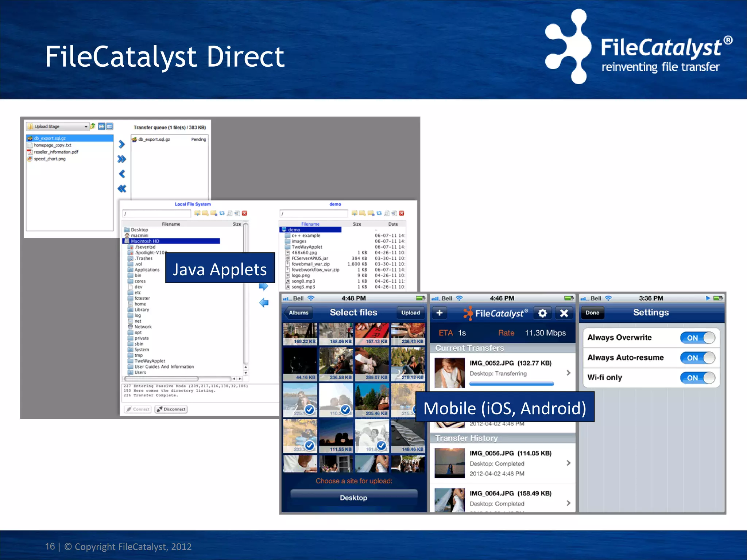Tap the plus add-transfer icon
Image resolution: width=747 pixels, height=560 pixels.
pyautogui.click(x=440, y=313)
